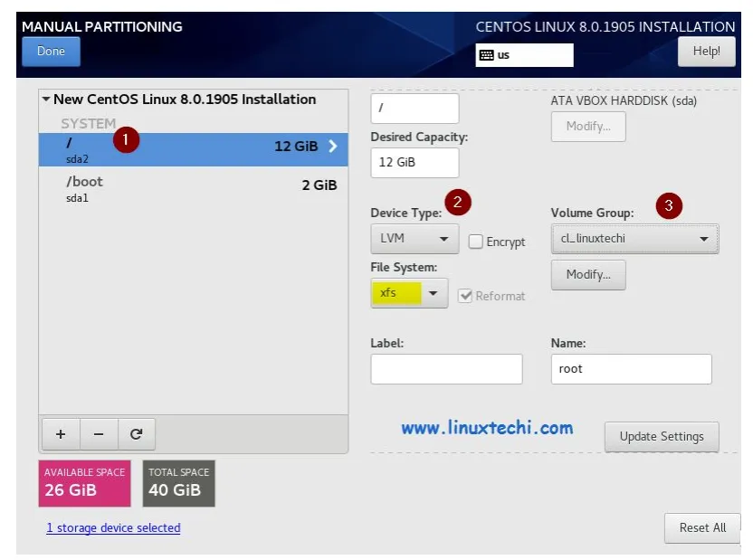Open the File System xfs dropdown
This screenshot has width=753, height=560.
[409, 293]
